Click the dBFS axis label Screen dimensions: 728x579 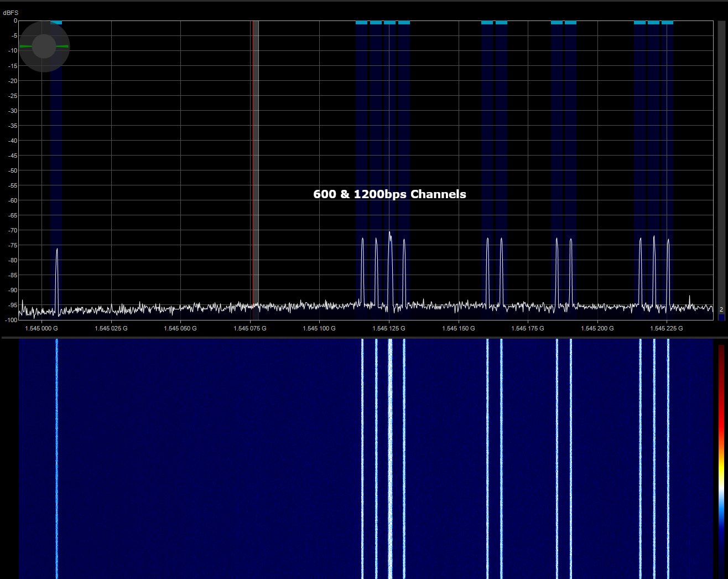coord(10,12)
